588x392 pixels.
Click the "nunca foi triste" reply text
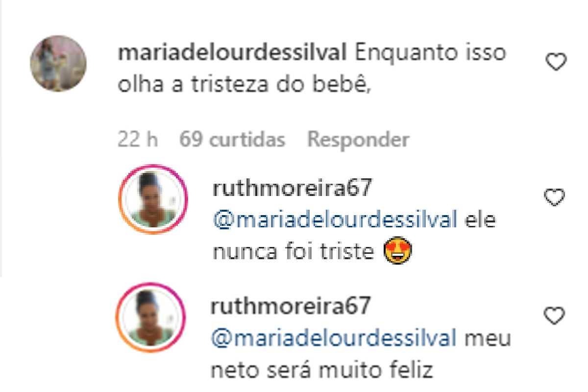click(294, 253)
